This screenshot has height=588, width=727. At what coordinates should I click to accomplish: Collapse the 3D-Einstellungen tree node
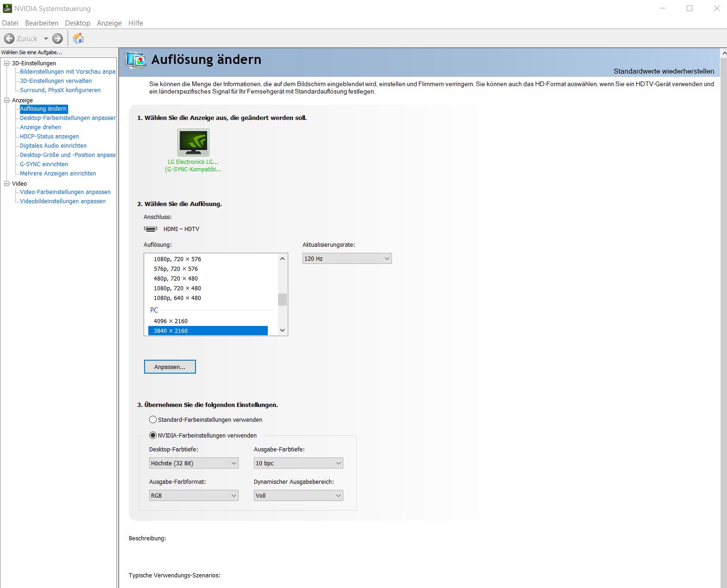click(7, 63)
